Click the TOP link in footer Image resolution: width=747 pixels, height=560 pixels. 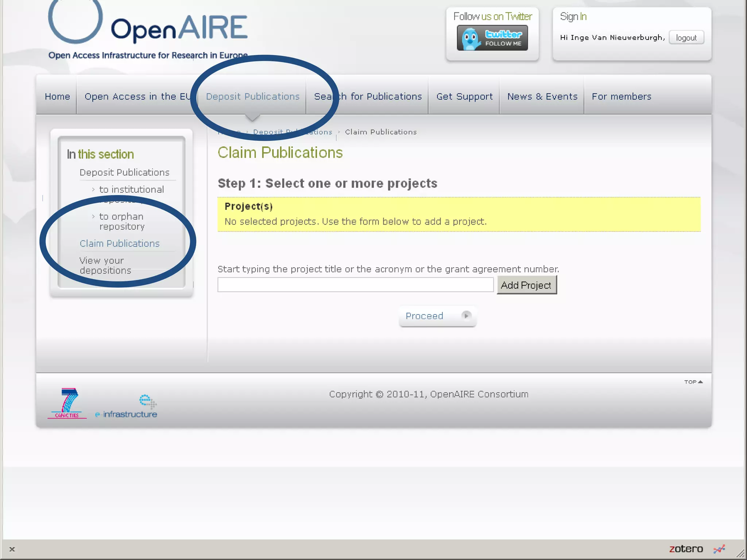pos(693,382)
